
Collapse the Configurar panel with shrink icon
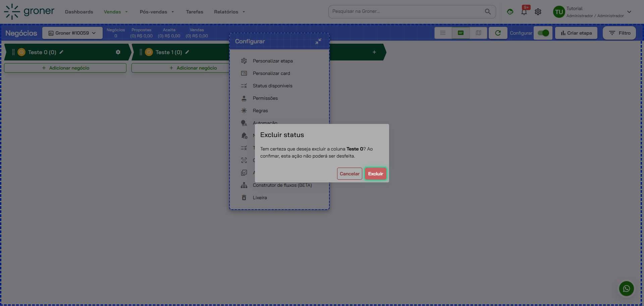pos(318,41)
